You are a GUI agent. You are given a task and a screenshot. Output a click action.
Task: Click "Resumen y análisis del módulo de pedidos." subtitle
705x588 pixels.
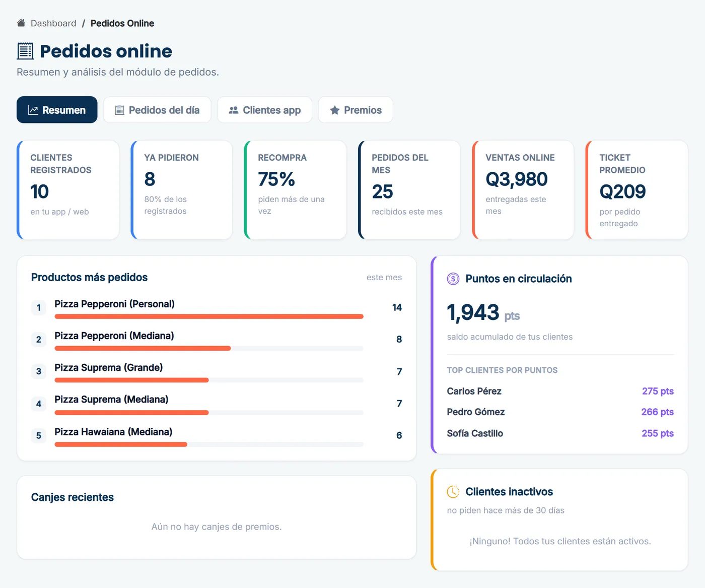[x=118, y=72]
